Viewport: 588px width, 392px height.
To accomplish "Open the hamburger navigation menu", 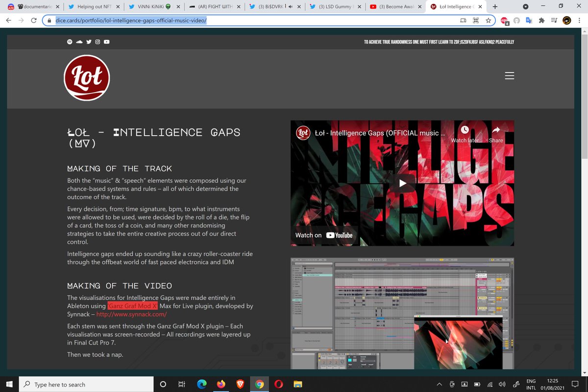I will (x=509, y=75).
